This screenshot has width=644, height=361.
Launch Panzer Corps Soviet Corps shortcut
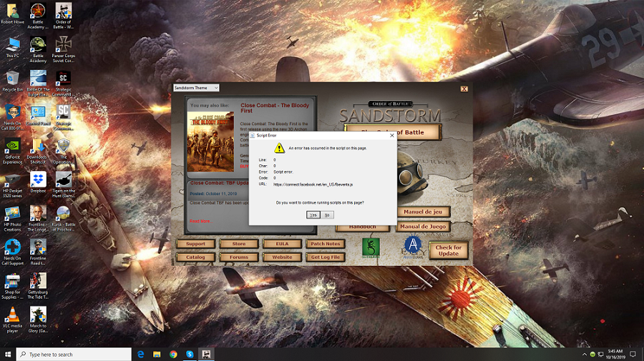[63, 49]
